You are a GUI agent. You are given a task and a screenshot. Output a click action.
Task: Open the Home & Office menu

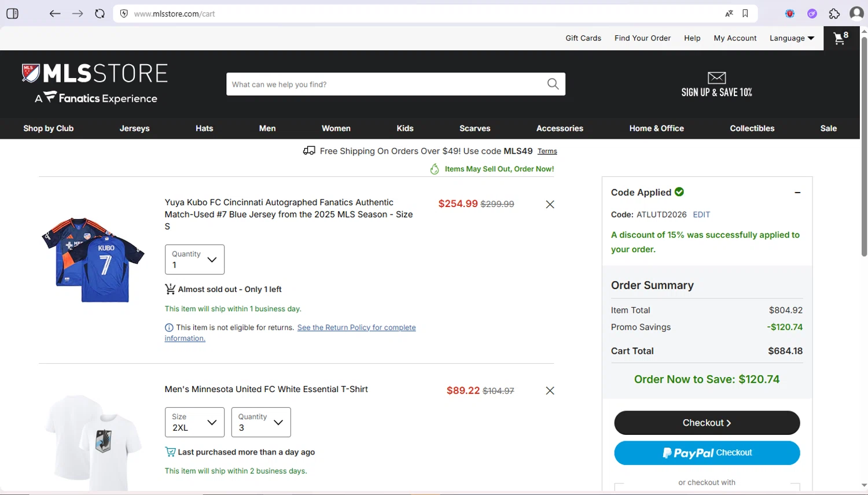657,128
